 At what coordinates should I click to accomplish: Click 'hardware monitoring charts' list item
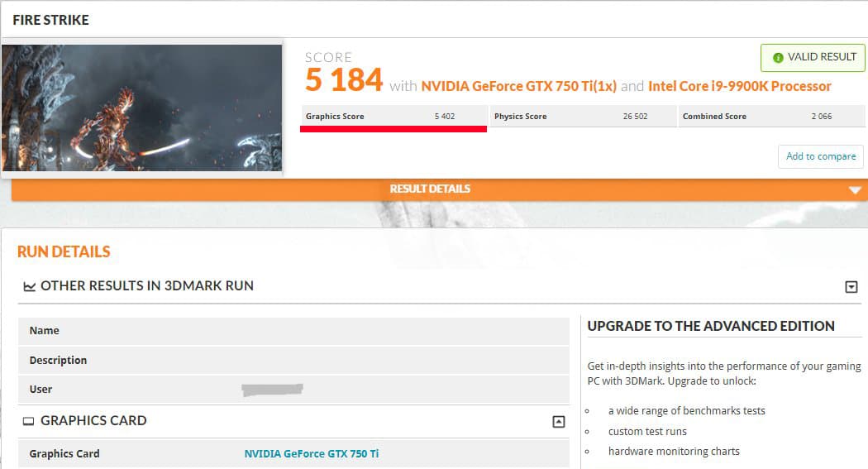pos(674,452)
